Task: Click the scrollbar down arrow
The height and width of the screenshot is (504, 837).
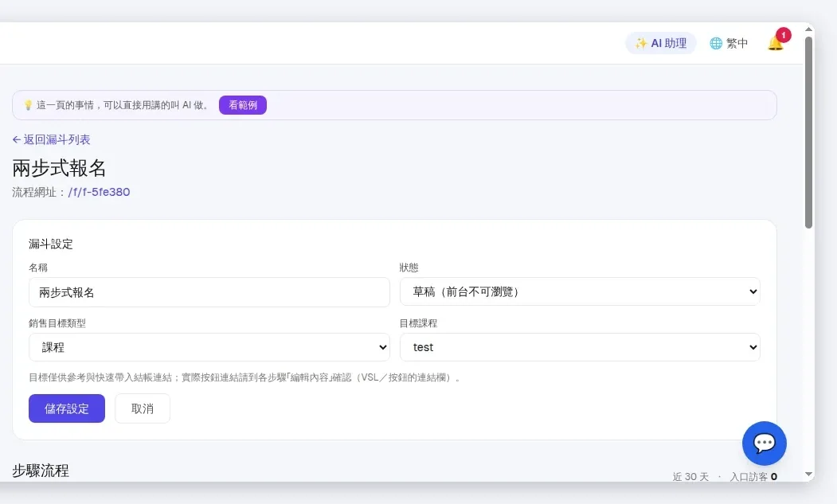Action: pos(808,474)
